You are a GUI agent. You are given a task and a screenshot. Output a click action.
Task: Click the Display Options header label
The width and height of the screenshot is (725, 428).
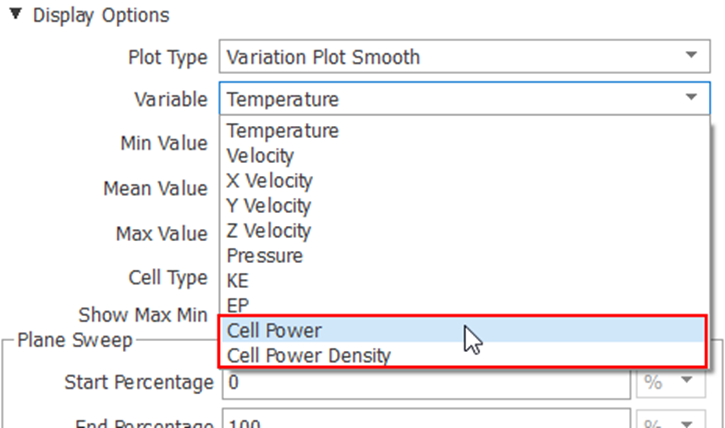point(101,16)
